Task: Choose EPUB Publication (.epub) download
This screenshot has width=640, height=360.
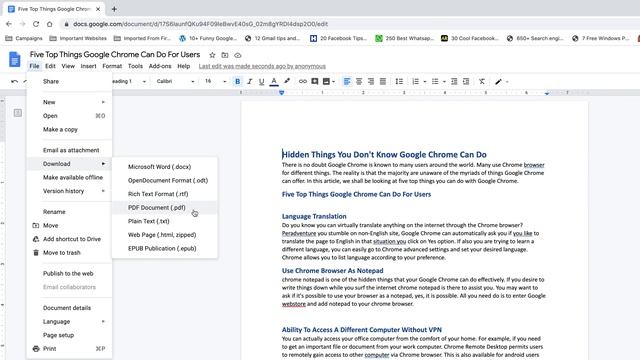Action: pyautogui.click(x=164, y=249)
